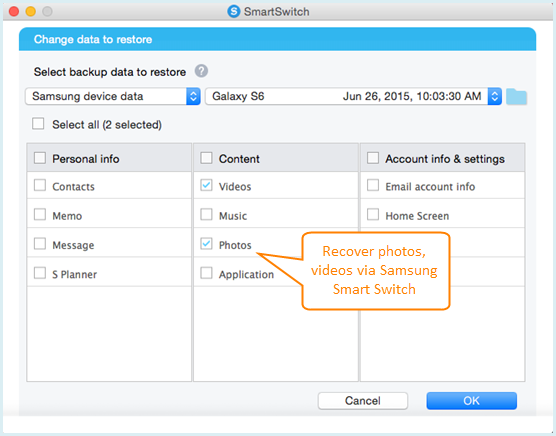Click the Videos label text
Screen dimensions: 556x436
tap(235, 187)
